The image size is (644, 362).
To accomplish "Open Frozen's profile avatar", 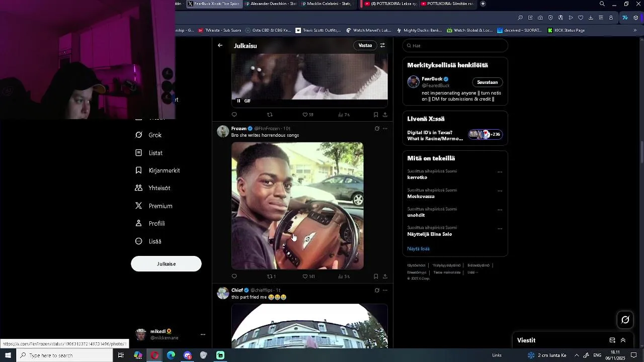I will tap(223, 131).
